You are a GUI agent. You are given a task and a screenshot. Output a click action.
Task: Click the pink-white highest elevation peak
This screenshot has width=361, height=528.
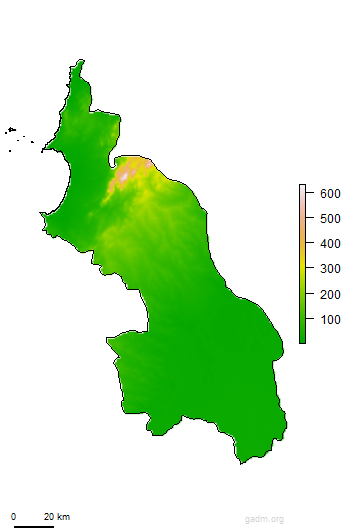124,177
